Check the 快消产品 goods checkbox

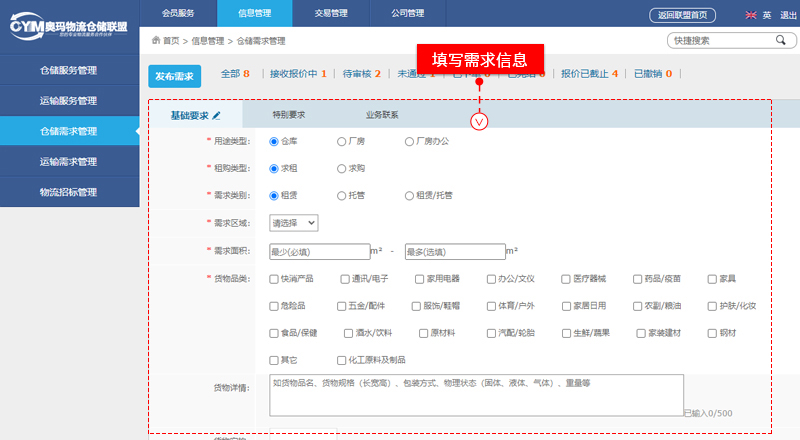point(274,279)
